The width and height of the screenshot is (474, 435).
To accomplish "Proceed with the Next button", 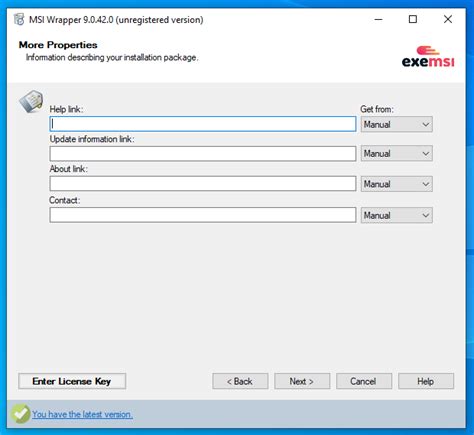I will tap(302, 381).
